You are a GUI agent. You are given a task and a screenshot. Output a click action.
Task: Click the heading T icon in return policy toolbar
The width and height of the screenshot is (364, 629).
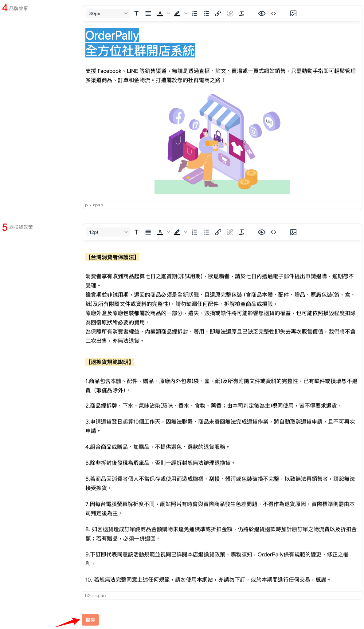[136, 232]
